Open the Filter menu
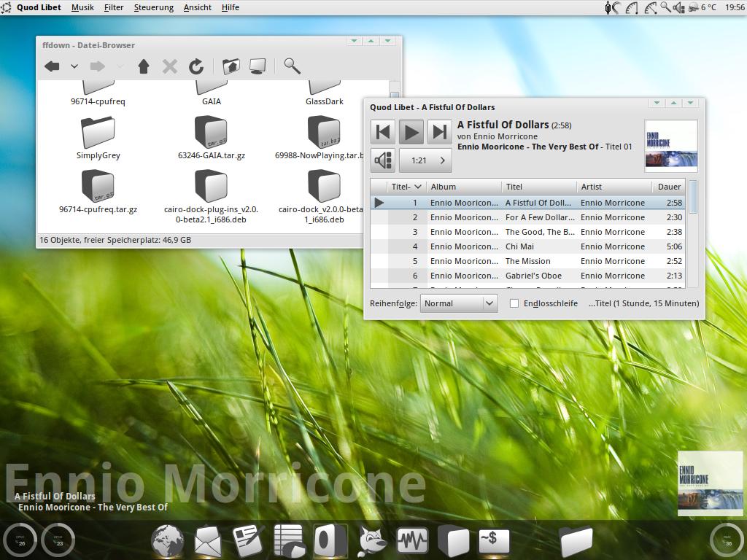This screenshot has width=747, height=560. tap(114, 7)
